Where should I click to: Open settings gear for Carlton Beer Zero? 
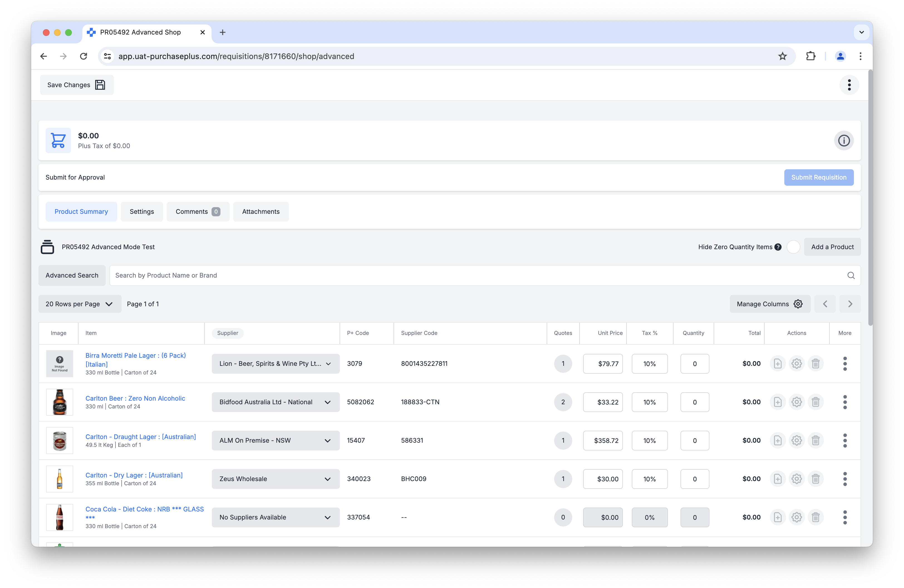(x=796, y=402)
